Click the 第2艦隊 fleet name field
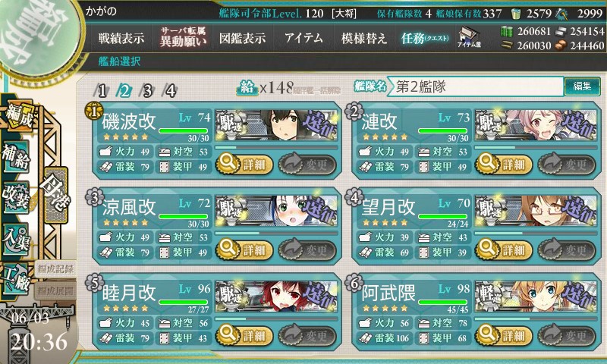607x364 pixels. [x=475, y=86]
